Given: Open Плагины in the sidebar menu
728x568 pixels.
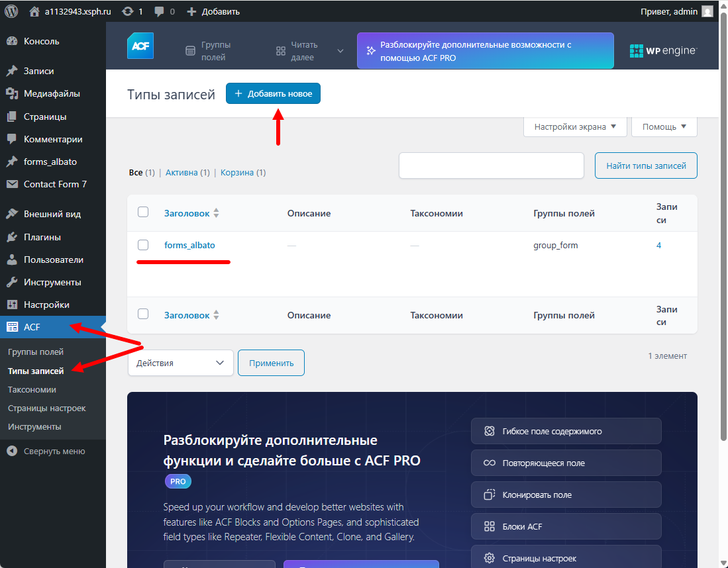Looking at the screenshot, I should click(42, 237).
